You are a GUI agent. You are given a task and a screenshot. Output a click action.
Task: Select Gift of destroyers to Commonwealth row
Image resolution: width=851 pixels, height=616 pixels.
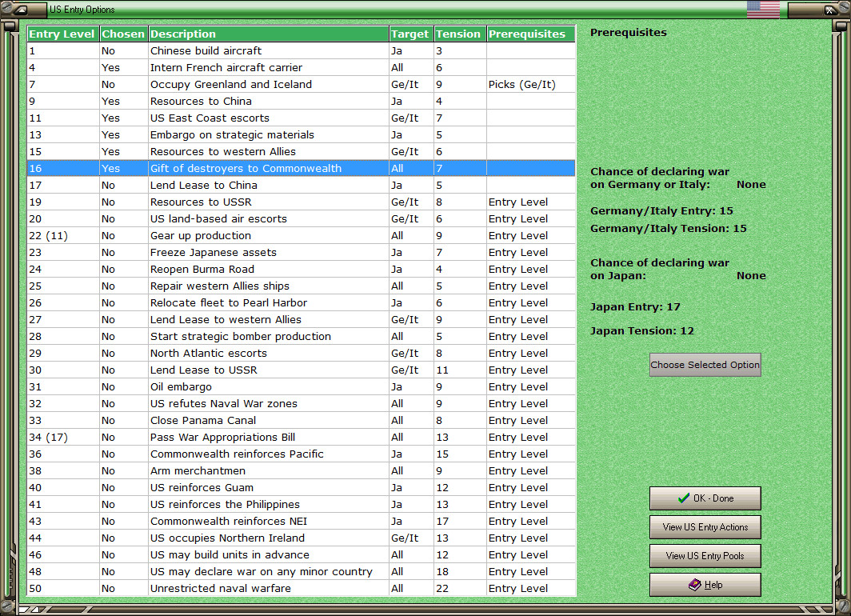(x=302, y=168)
